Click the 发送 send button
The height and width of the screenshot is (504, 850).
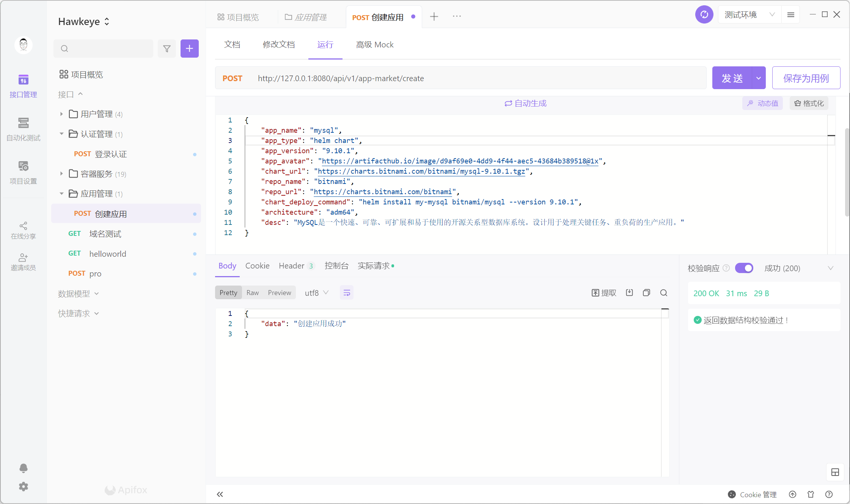732,78
